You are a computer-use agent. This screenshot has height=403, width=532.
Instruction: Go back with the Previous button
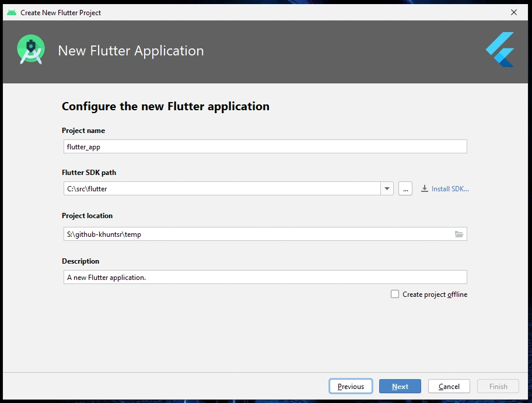[x=351, y=386]
